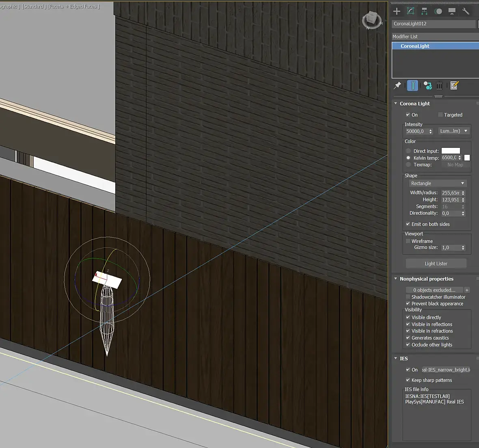Click the Directionality spinner arrows
The height and width of the screenshot is (448, 479).
click(463, 213)
